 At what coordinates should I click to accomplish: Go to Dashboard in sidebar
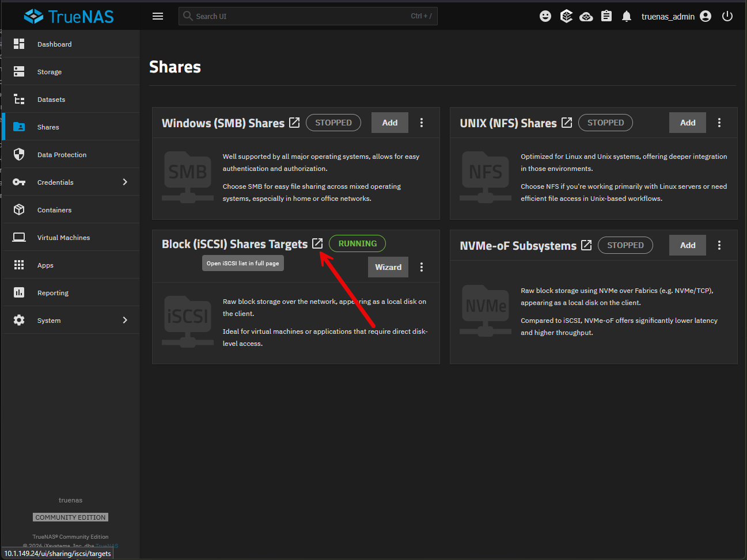click(70, 44)
